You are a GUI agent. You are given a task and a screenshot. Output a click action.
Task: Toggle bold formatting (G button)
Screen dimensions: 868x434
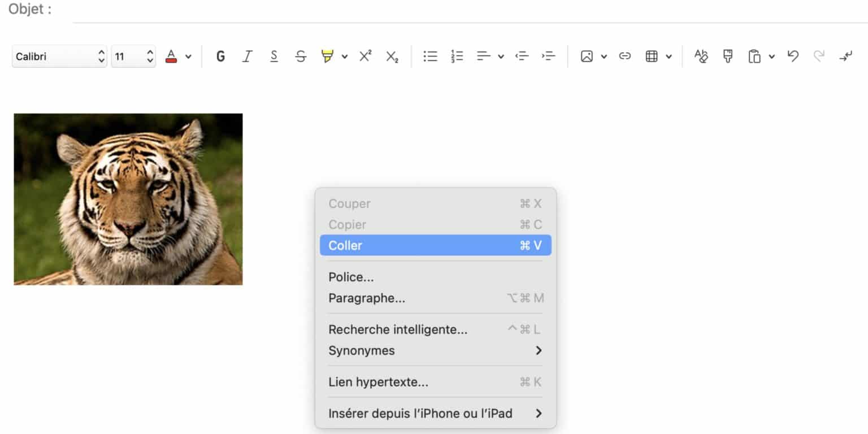tap(220, 57)
